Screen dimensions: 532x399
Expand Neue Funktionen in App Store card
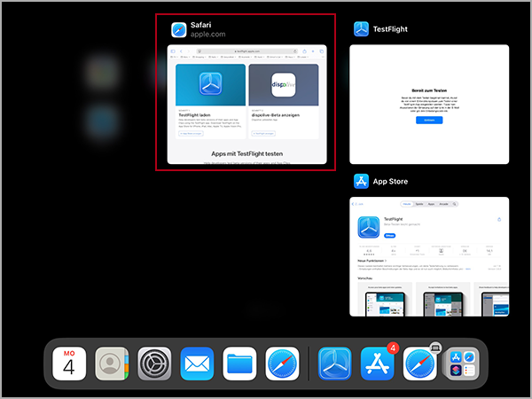372,261
